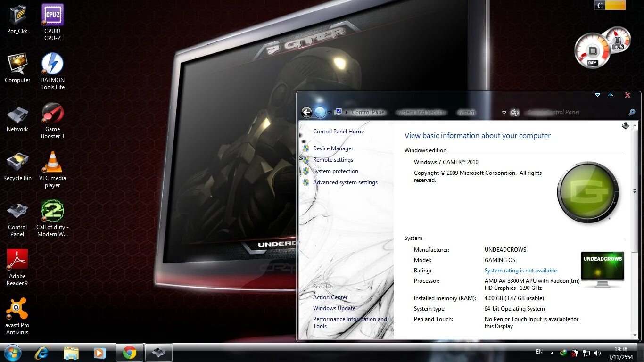Screen dimensions: 644x362
Task: Launch VLC media player shortcut
Action: [x=52, y=170]
